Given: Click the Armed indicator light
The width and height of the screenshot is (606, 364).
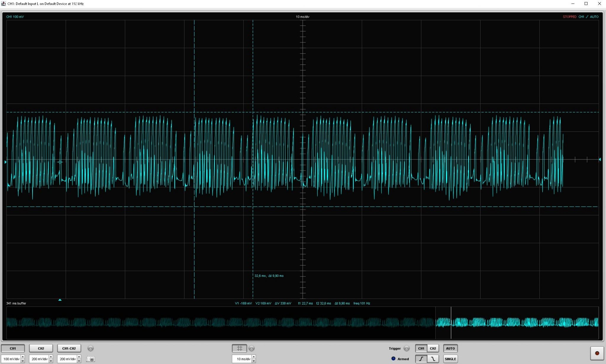Looking at the screenshot, I should (x=393, y=359).
